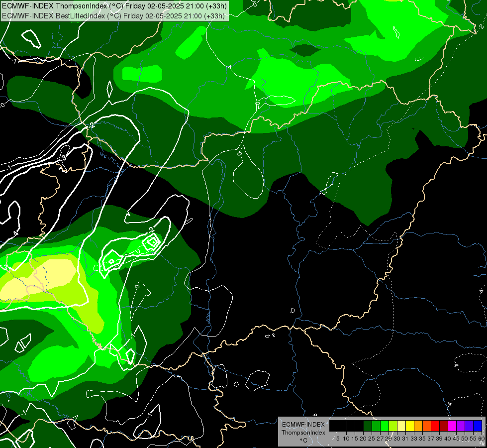
Task: Select the dark red legend swatch for 39-40
Action: 444,426
